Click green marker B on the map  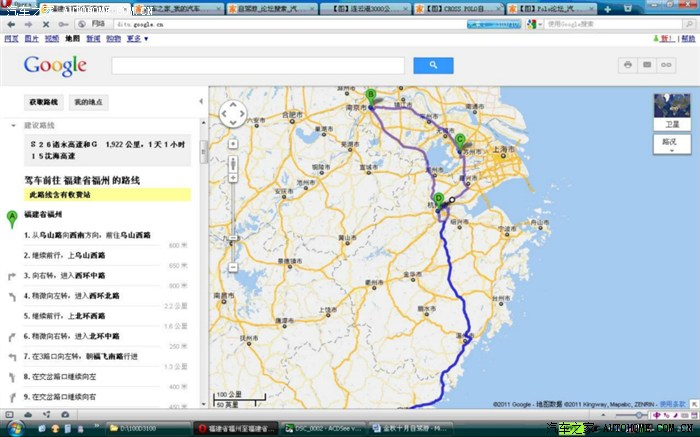click(371, 96)
